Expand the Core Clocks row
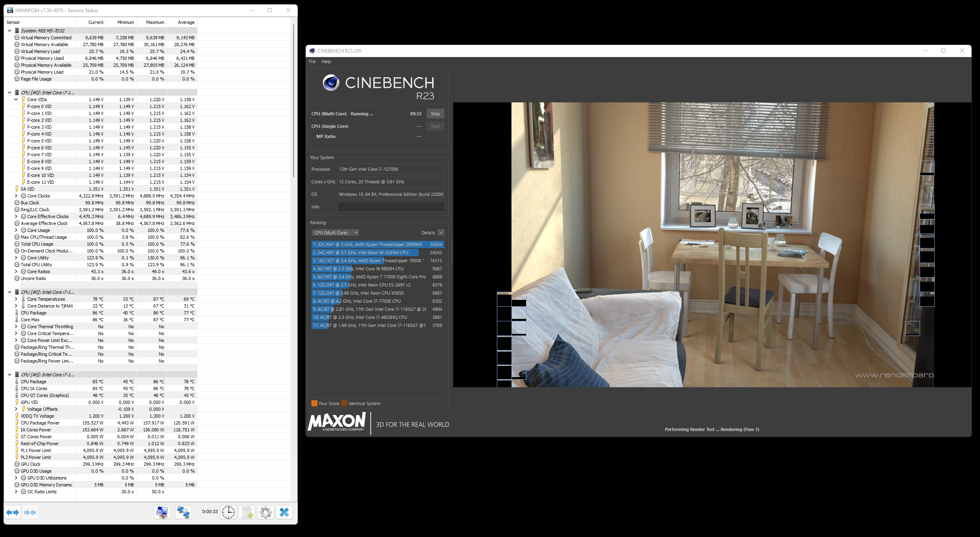The width and height of the screenshot is (980, 537). [x=16, y=196]
